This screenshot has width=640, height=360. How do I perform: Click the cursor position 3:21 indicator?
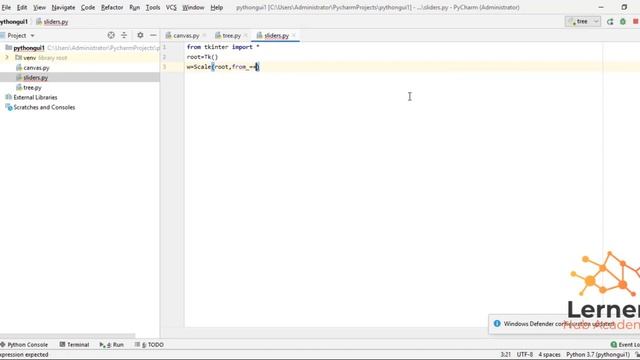point(505,354)
